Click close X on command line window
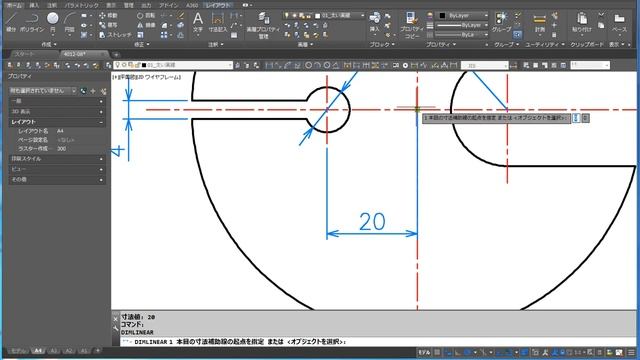This screenshot has width=640, height=360. coord(116,319)
